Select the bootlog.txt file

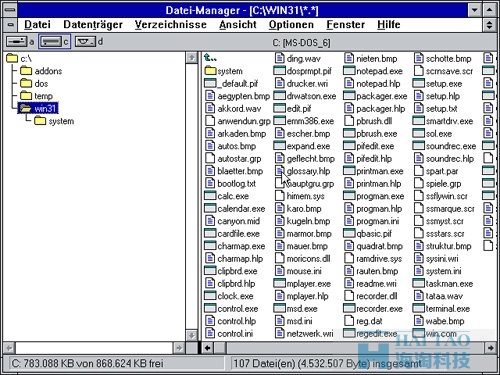pyautogui.click(x=231, y=183)
